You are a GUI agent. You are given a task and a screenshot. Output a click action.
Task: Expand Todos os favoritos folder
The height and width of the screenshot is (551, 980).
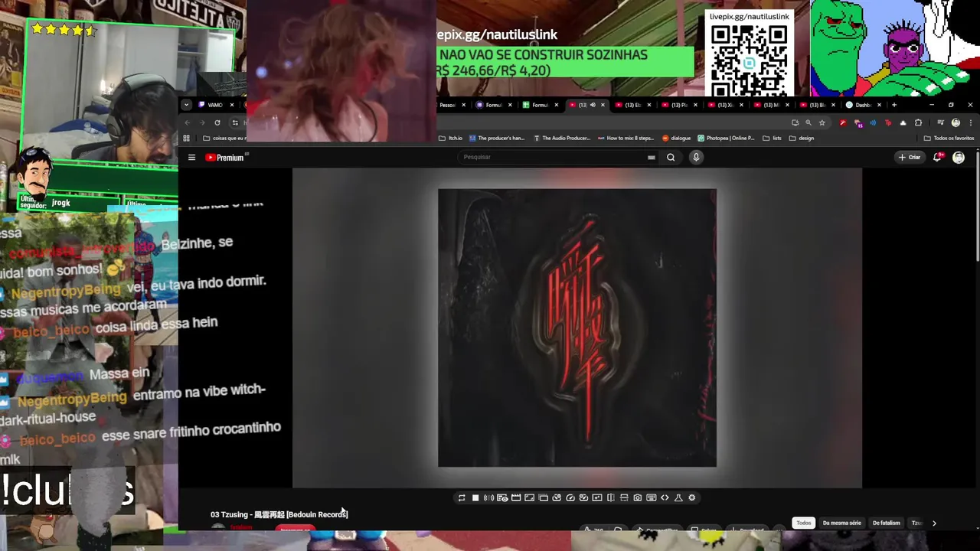click(x=949, y=139)
